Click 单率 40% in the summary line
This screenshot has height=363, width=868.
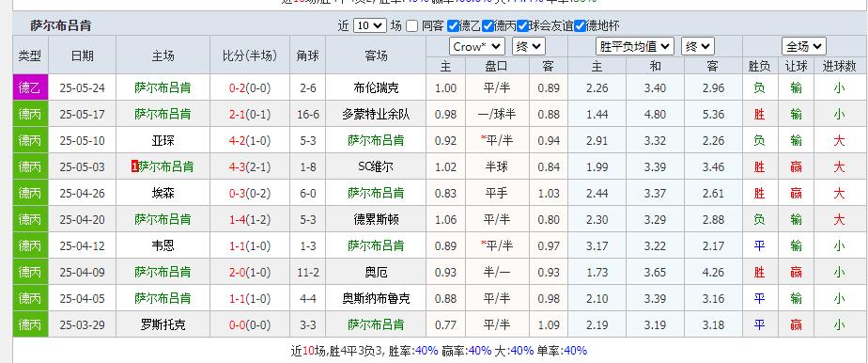pos(562,351)
